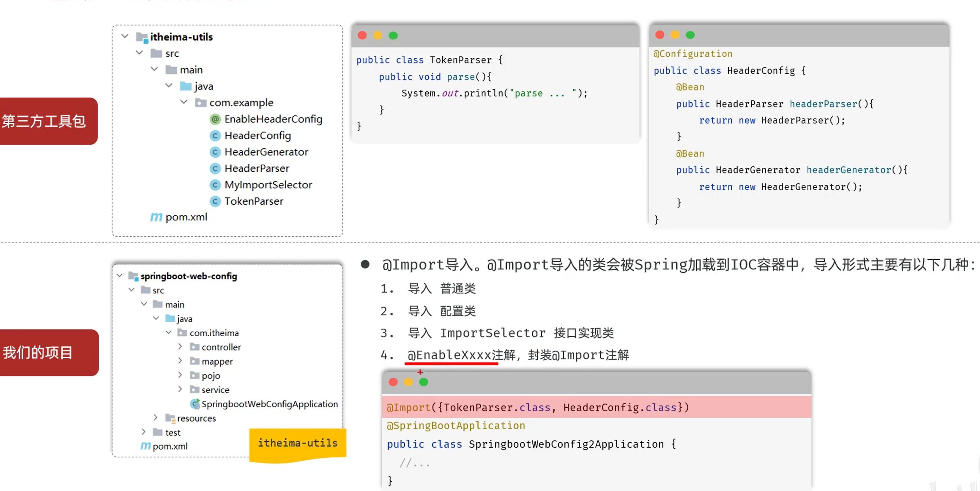Open pom.xml under springboot-web-config
The height and width of the screenshot is (491, 980).
pyautogui.click(x=170, y=446)
